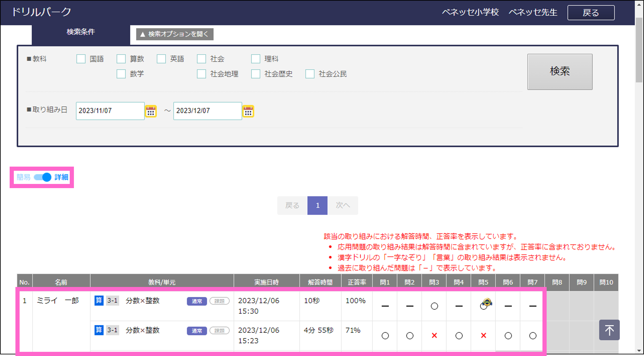This screenshot has width=644, height=356.
Task: Click the 課題 badge in first row
Action: point(219,301)
